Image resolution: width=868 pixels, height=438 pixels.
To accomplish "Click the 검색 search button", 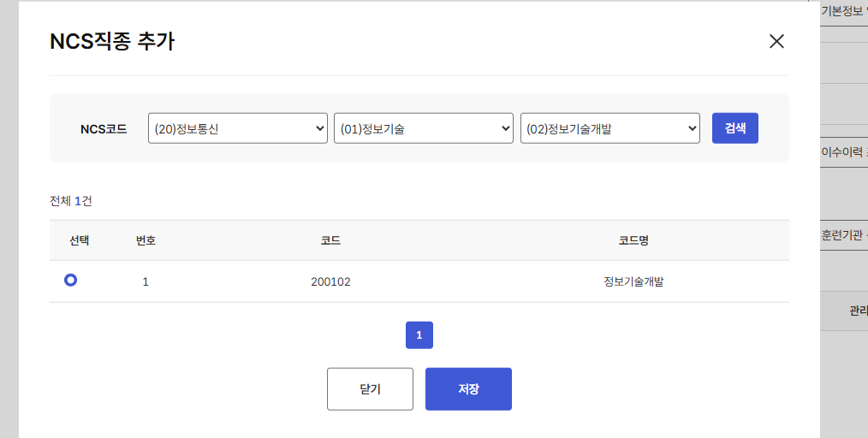I will coord(735,128).
